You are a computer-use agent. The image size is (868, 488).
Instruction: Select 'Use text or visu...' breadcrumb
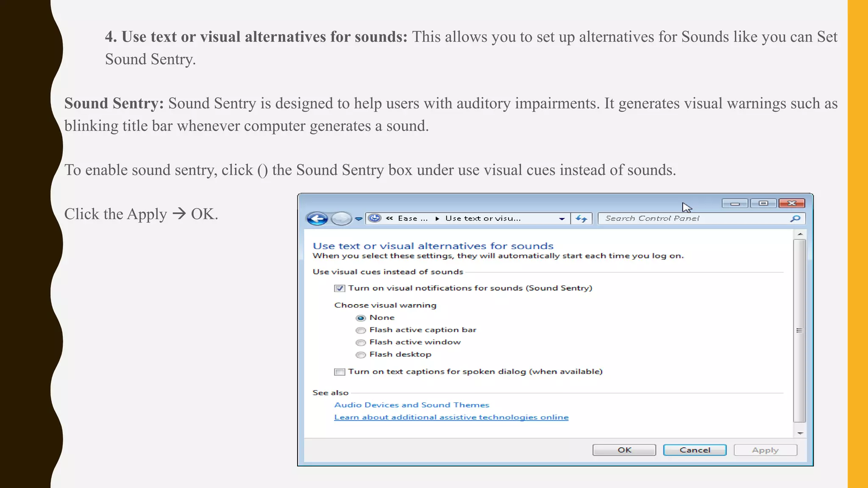click(483, 218)
